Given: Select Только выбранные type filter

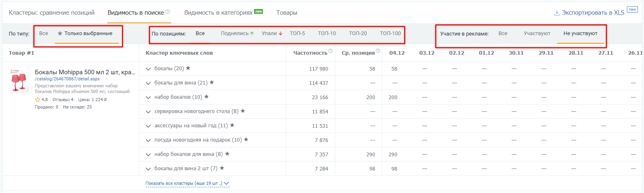Looking at the screenshot, I should [88, 33].
